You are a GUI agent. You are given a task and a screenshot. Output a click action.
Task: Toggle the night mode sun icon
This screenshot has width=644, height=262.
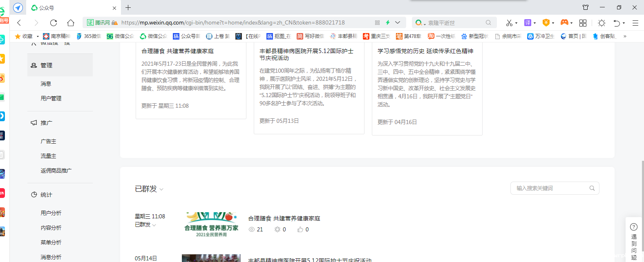pos(601,23)
